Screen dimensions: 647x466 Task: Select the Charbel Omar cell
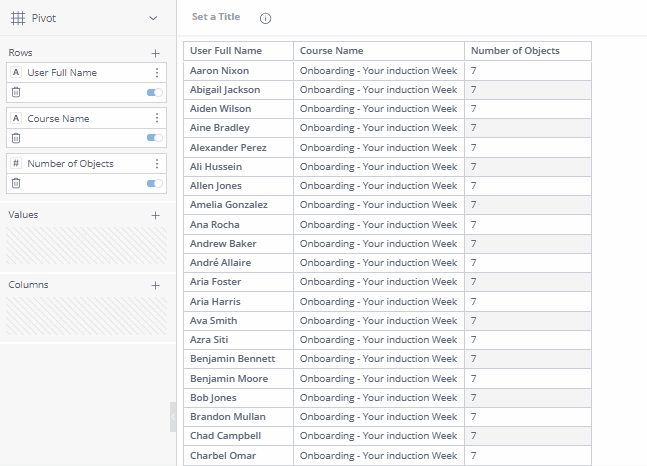(238, 455)
